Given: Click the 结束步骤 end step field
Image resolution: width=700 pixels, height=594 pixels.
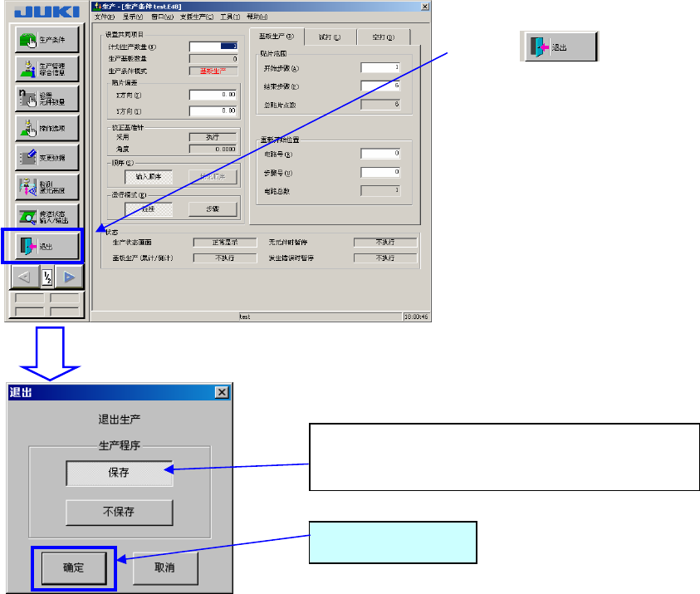Looking at the screenshot, I should tap(380, 86).
